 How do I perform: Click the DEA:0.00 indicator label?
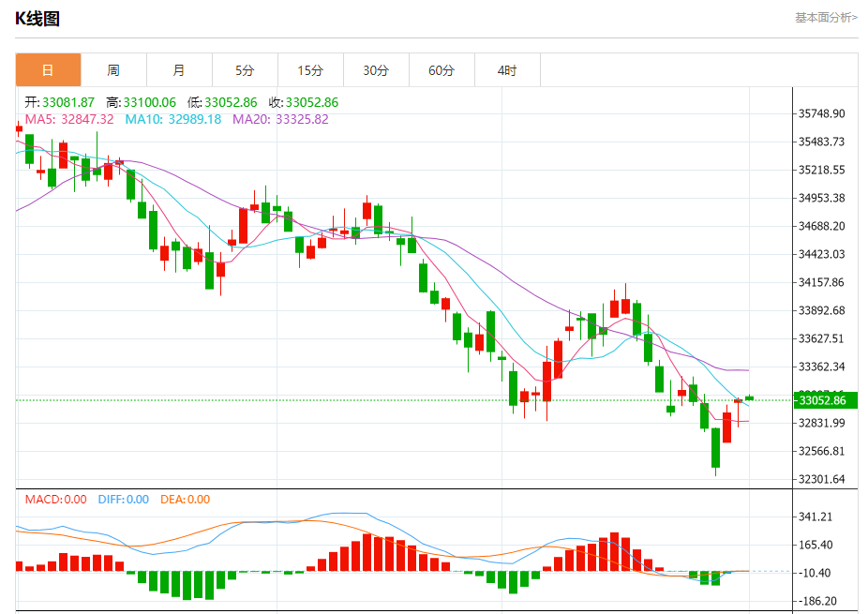pos(185,500)
